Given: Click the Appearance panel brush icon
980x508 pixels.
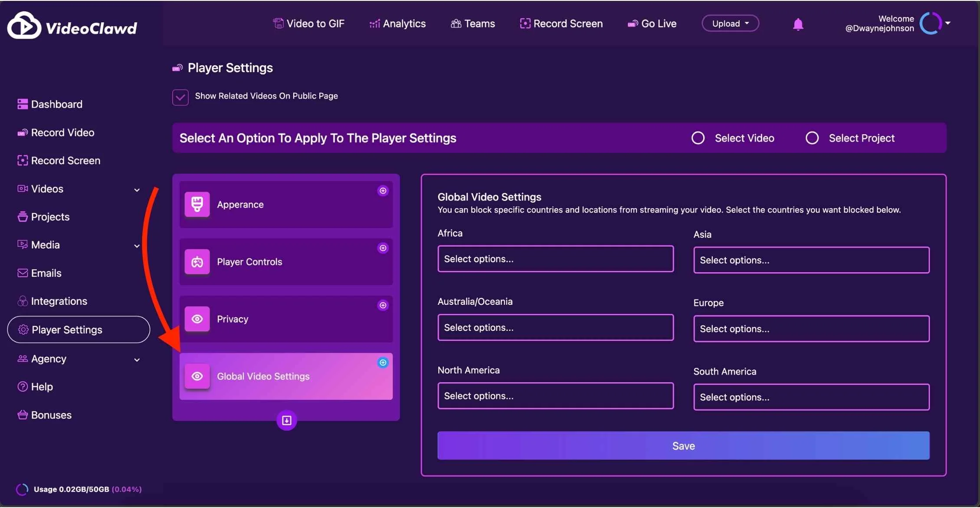Looking at the screenshot, I should [197, 204].
